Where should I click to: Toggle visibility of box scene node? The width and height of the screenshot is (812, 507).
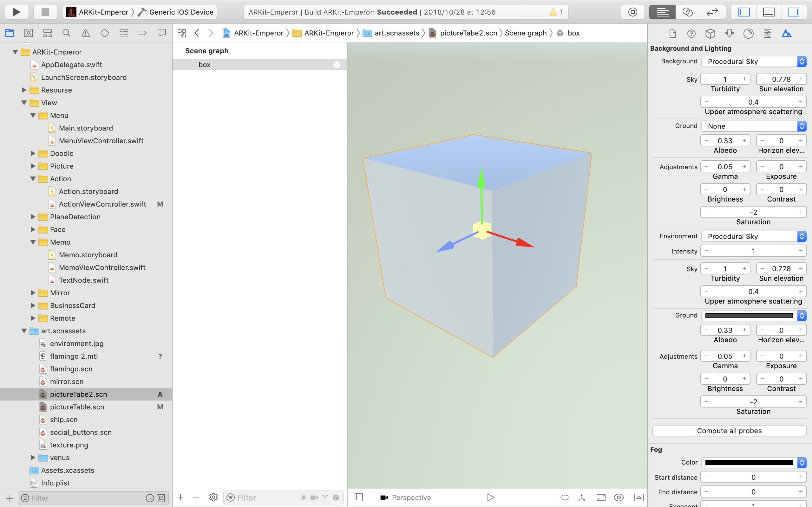click(337, 64)
